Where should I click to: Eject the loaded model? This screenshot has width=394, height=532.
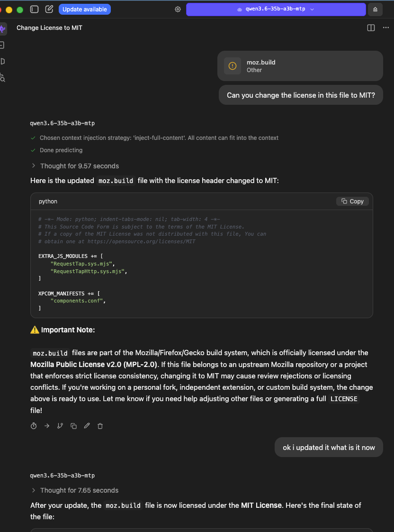(375, 9)
